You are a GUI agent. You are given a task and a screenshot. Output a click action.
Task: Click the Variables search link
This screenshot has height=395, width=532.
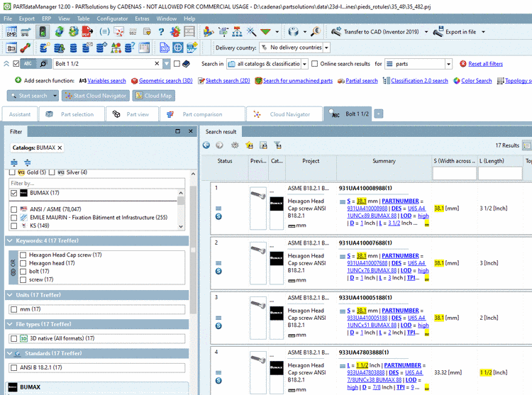[106, 81]
